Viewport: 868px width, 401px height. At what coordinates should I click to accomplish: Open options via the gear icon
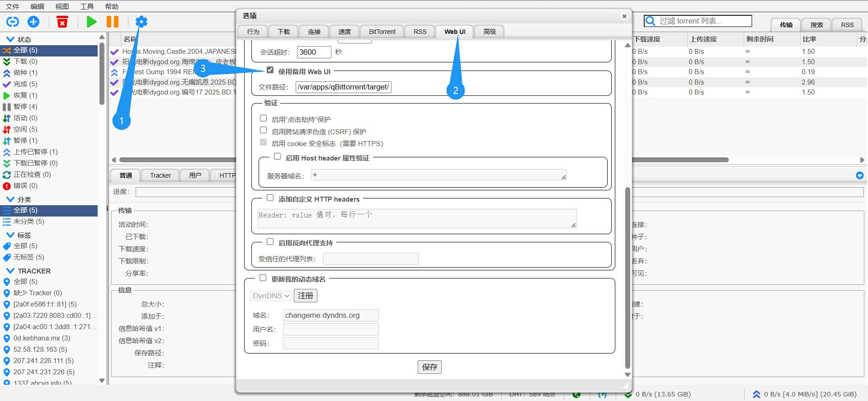[142, 22]
